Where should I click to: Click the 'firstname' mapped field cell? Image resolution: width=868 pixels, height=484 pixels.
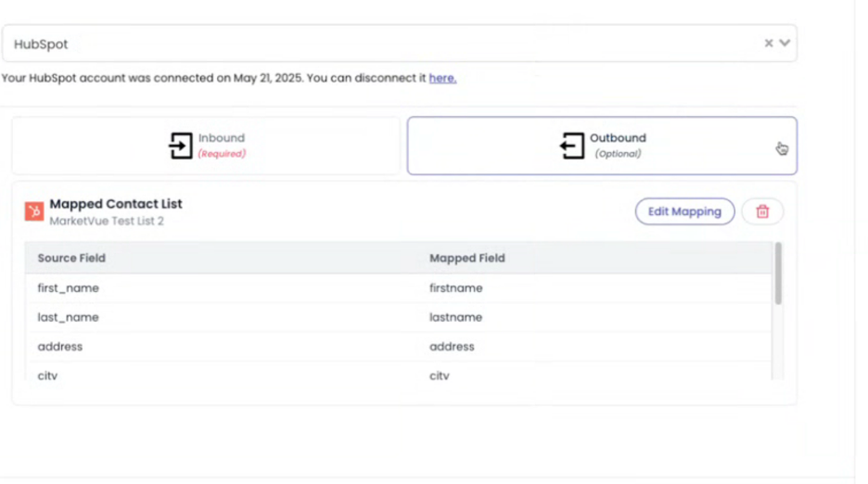[x=455, y=288]
